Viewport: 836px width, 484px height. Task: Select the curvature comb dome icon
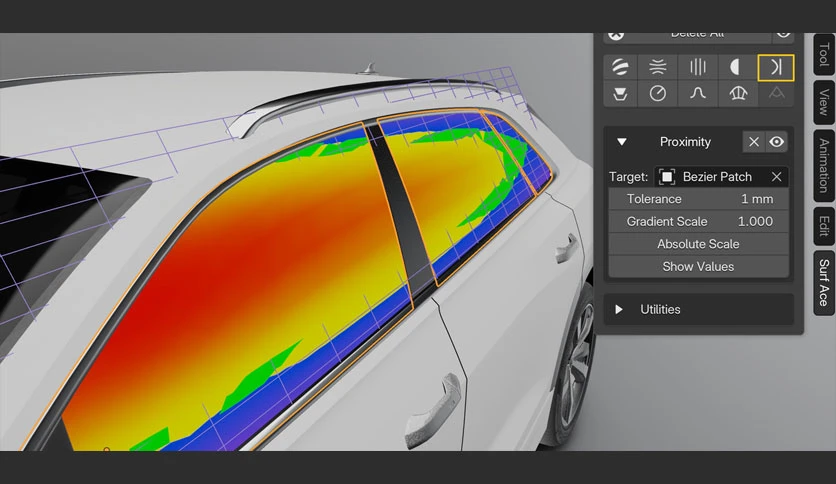(x=738, y=94)
